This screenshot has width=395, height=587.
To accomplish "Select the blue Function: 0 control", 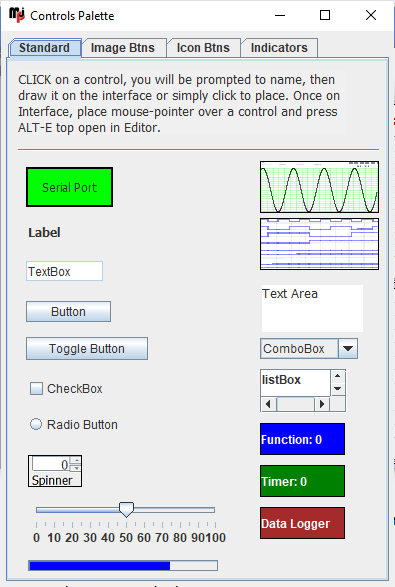I will click(x=302, y=439).
